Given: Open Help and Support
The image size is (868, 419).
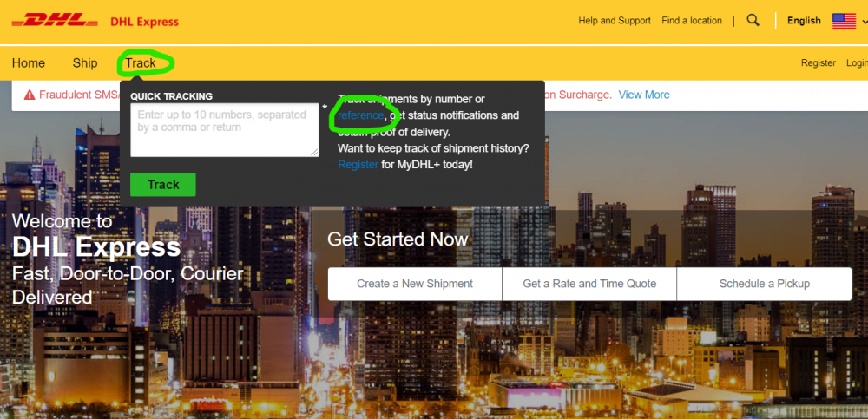Looking at the screenshot, I should pyautogui.click(x=615, y=21).
